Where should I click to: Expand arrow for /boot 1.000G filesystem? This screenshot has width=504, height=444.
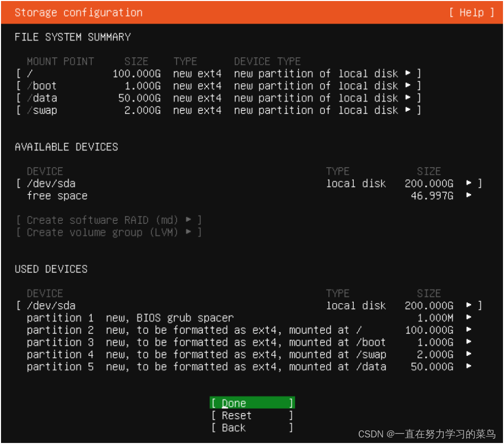408,85
